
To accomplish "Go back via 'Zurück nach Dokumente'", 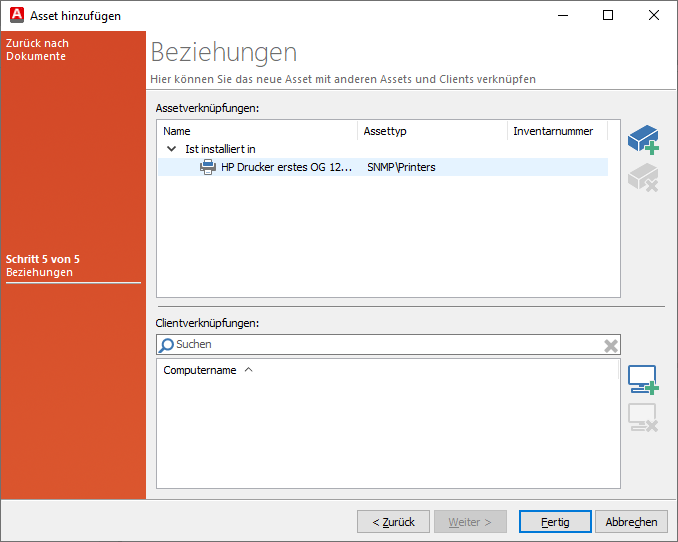I will 37,50.
